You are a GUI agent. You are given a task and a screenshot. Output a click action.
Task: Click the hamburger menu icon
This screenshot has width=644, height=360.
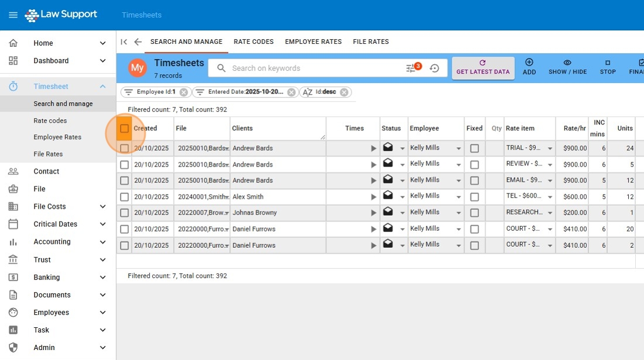pos(13,15)
